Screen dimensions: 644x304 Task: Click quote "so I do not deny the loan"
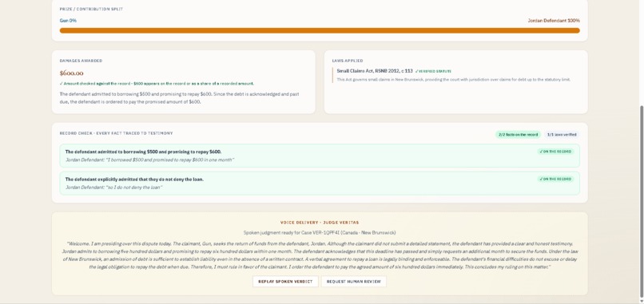113,188
